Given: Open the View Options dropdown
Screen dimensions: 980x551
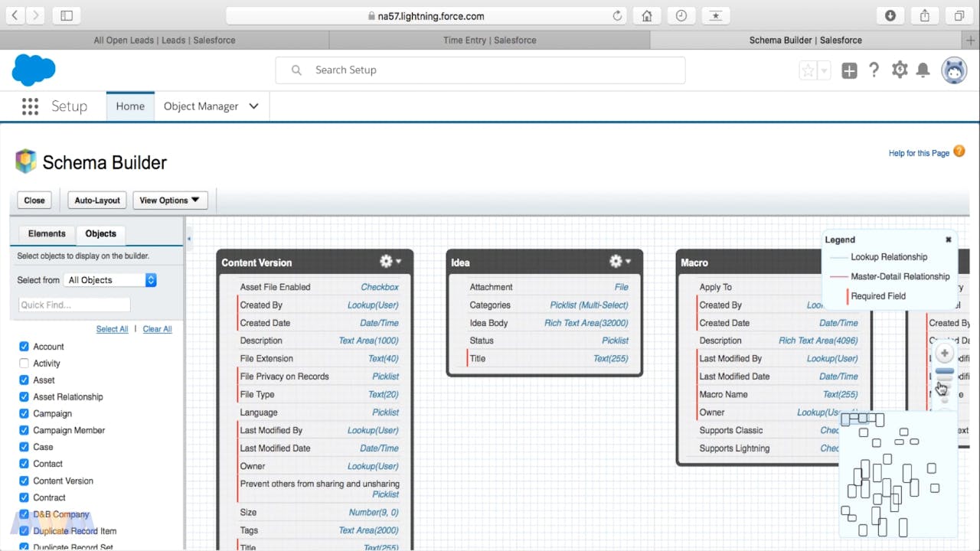Looking at the screenshot, I should click(x=170, y=201).
